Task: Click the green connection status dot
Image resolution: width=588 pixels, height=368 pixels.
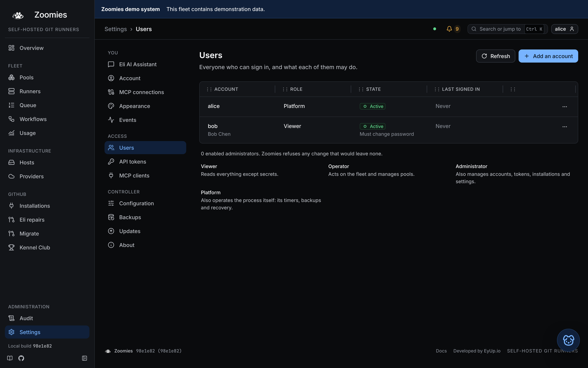Action: click(435, 29)
